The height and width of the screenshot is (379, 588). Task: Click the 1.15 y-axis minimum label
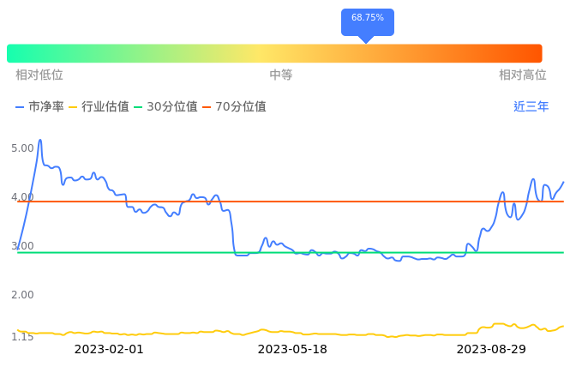22,337
